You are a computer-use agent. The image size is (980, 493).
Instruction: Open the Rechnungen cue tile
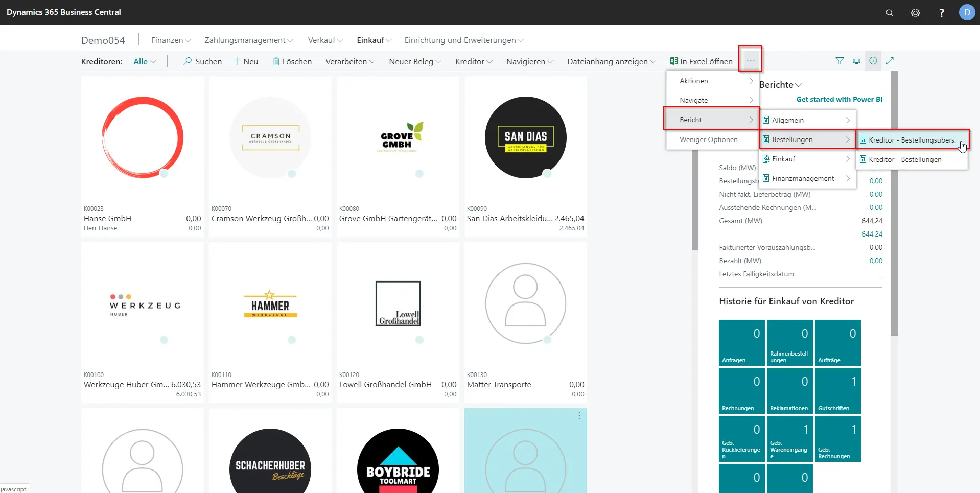(741, 391)
